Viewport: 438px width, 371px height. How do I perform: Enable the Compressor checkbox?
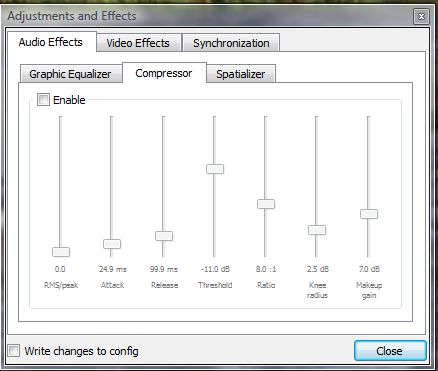[x=43, y=99]
